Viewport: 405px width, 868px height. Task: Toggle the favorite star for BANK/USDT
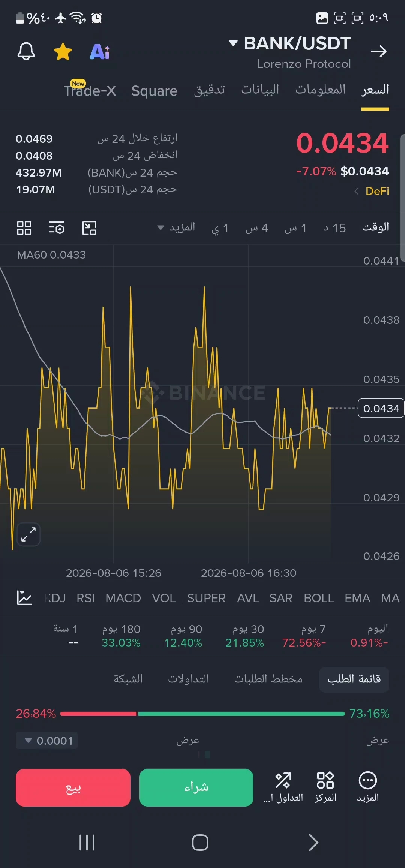pos(63,51)
